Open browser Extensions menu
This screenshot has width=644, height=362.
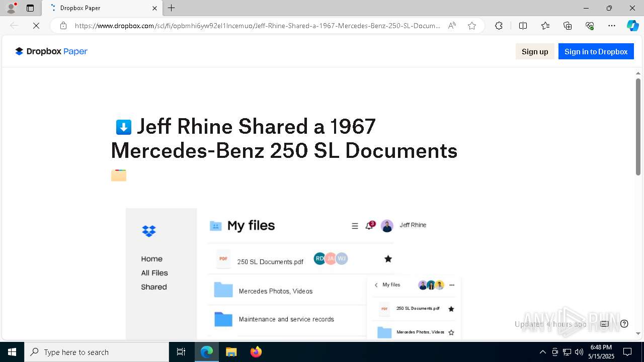[x=499, y=26]
